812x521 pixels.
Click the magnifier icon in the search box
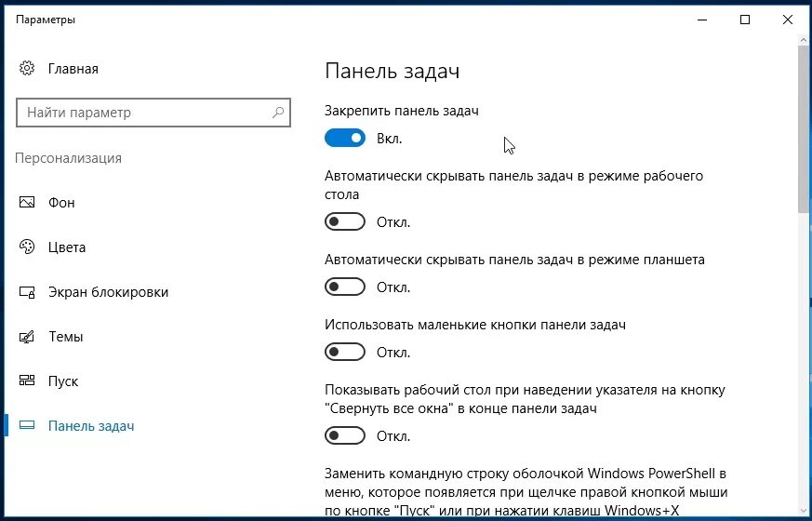(x=278, y=112)
